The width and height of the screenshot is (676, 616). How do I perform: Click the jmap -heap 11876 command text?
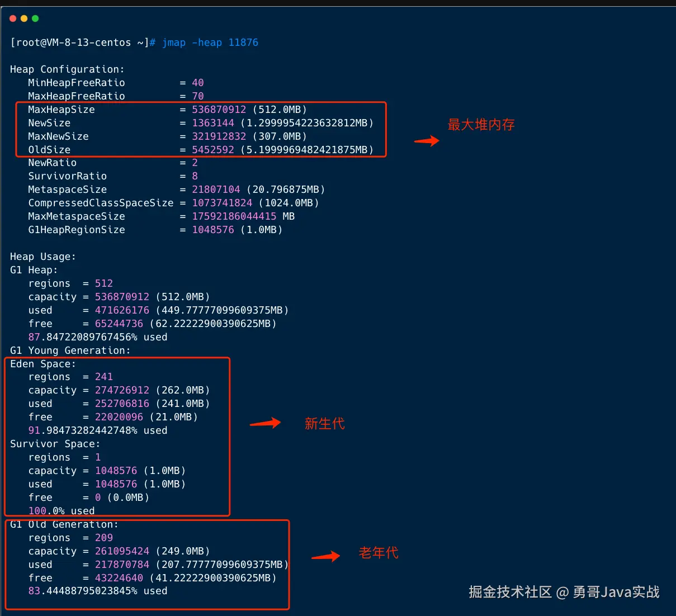point(210,42)
